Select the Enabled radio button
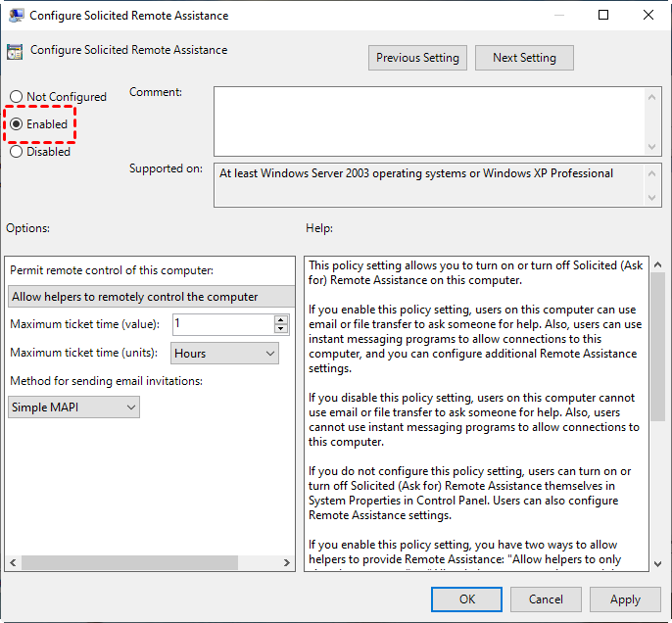The width and height of the screenshot is (672, 623). 17,124
